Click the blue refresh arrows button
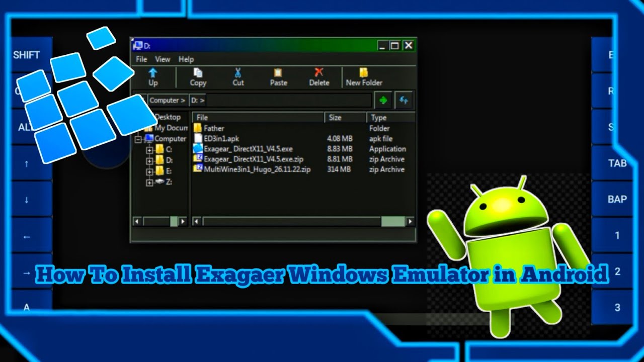The image size is (644, 362). [404, 100]
